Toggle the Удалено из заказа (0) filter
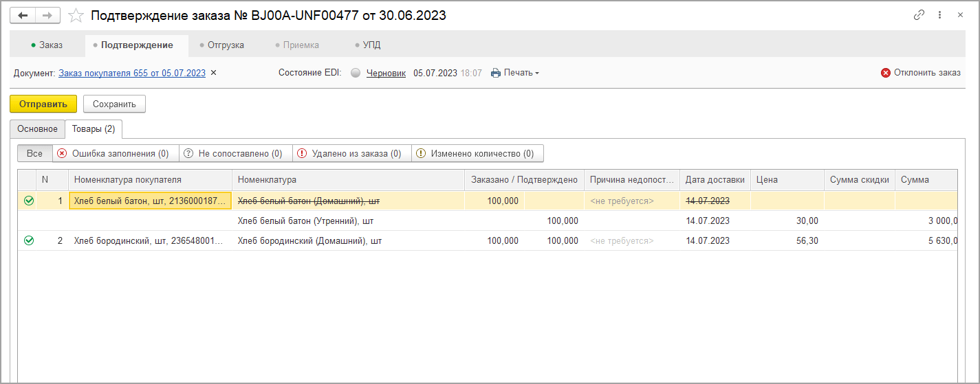 351,154
